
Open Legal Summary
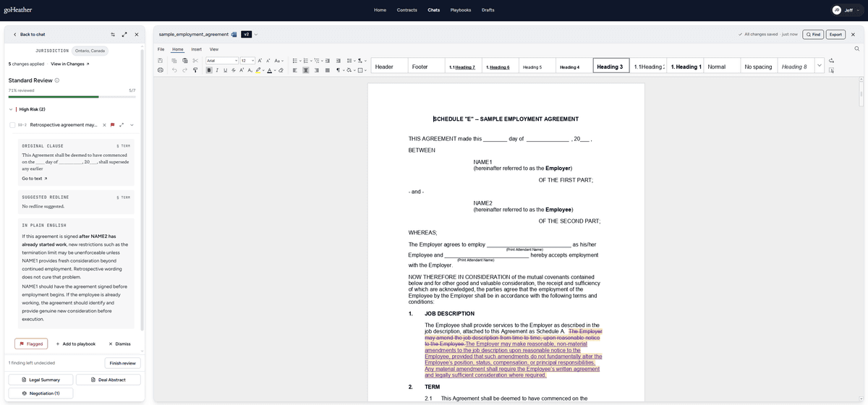(41, 380)
